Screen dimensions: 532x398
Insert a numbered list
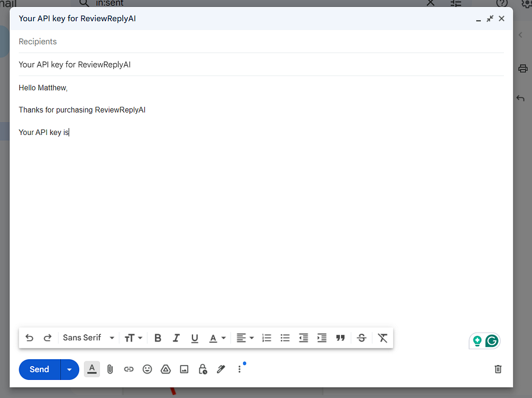[x=267, y=338]
